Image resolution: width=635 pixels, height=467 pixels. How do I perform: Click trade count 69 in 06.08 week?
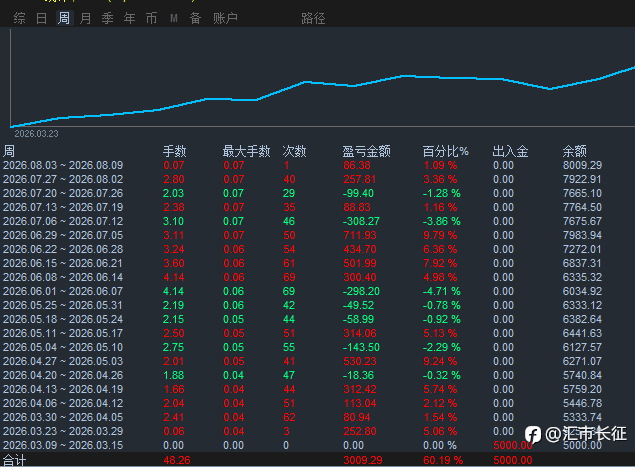tap(289, 277)
